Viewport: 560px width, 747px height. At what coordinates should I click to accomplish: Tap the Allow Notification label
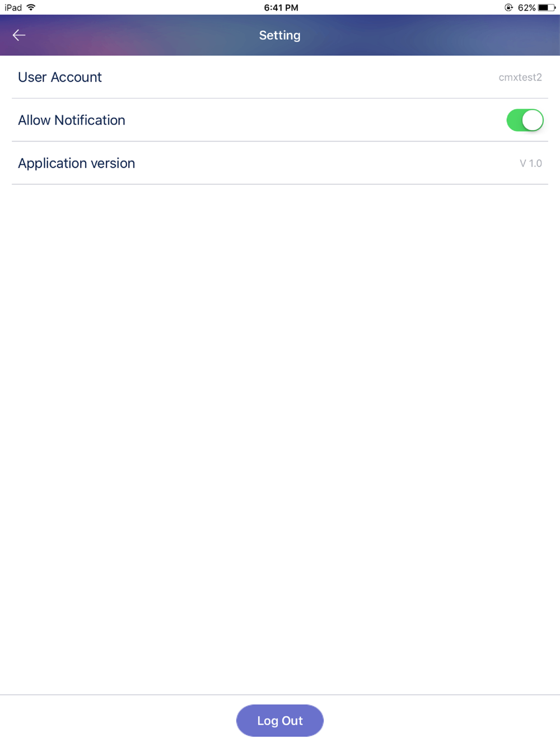click(x=72, y=120)
